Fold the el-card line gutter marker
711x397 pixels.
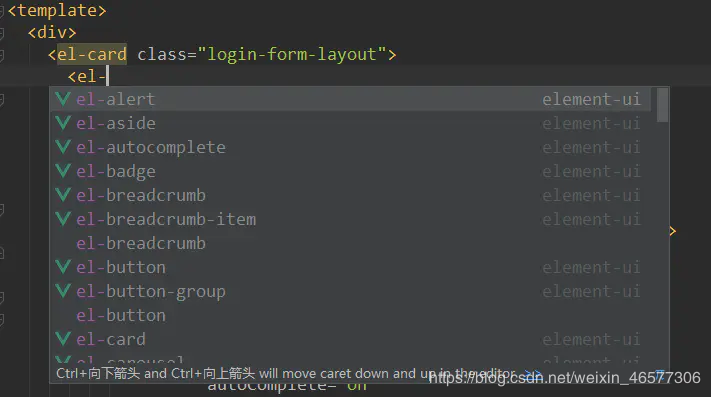click(2, 55)
